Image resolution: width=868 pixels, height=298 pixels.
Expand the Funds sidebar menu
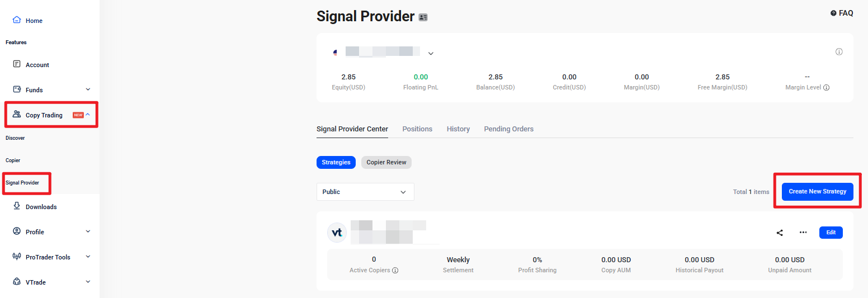pos(88,89)
